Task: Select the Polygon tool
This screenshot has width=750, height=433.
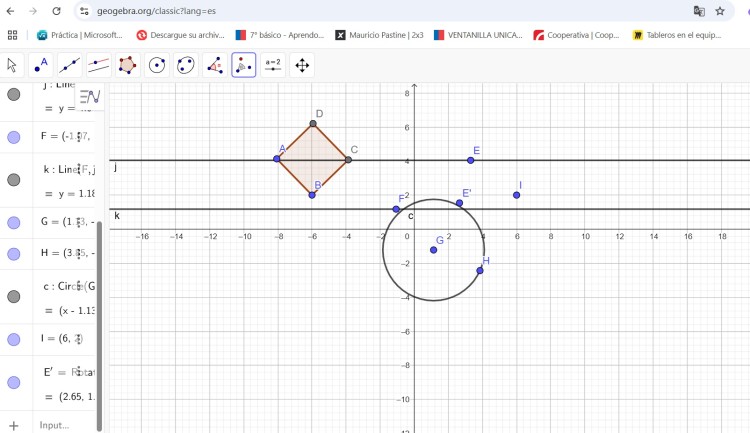Action: click(128, 65)
